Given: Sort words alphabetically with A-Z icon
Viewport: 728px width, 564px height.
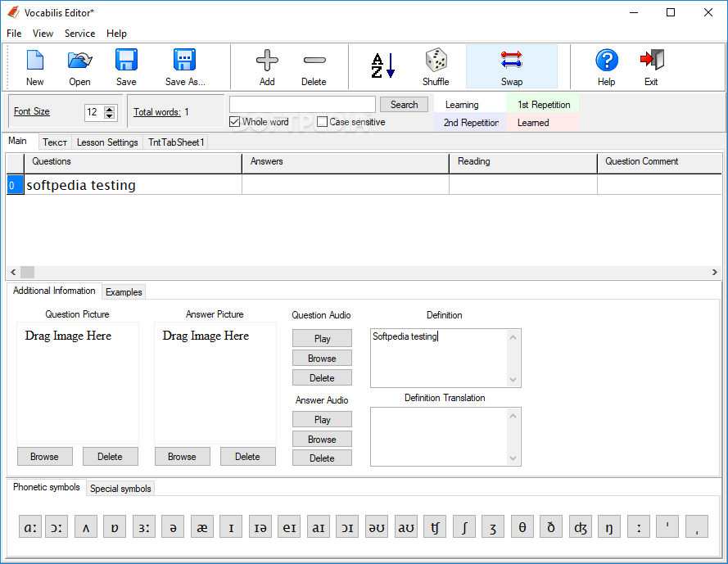Looking at the screenshot, I should point(383,67).
